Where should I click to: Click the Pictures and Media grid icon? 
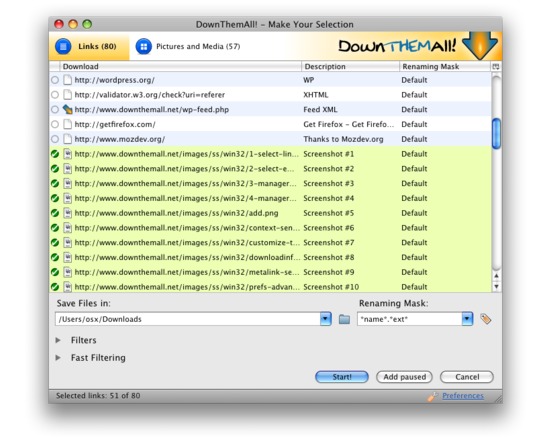click(144, 46)
